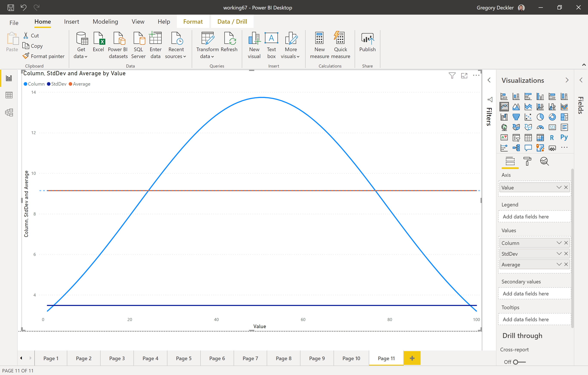The width and height of the screenshot is (588, 375).
Task: Choose the R script visual
Action: tap(552, 138)
